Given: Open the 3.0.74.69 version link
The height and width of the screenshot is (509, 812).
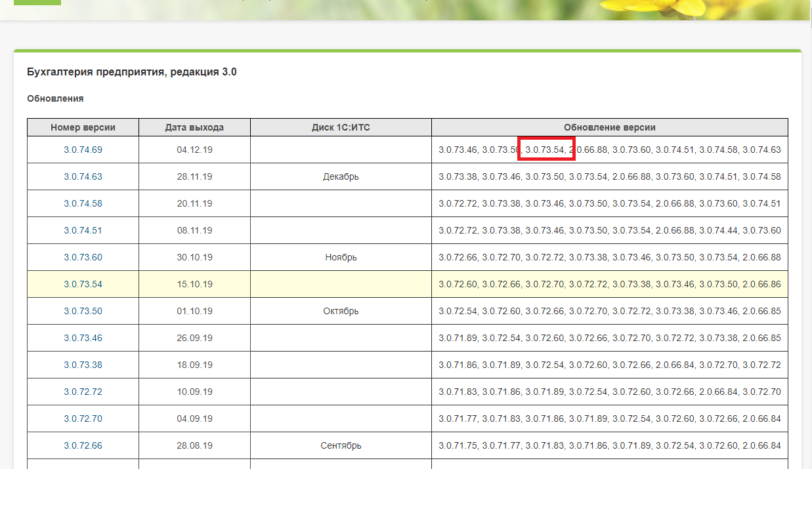Looking at the screenshot, I should (83, 150).
